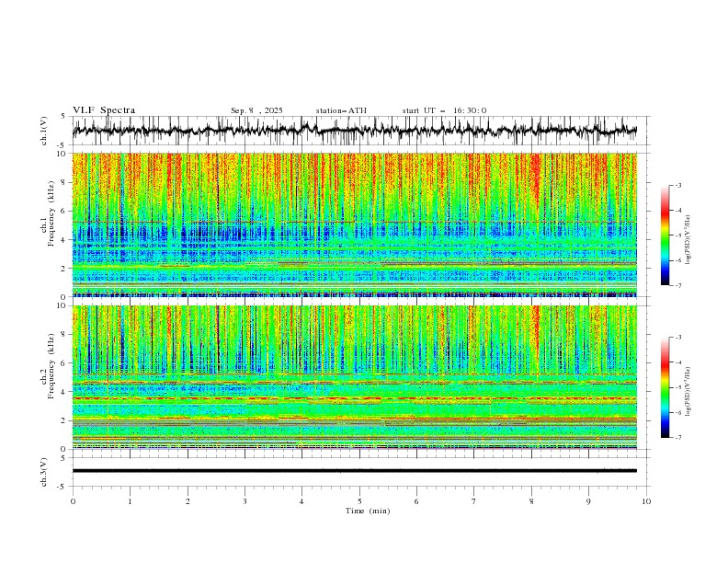Click the lower ch.2 PSD color bar
Screen dimensions: 728x563
point(665,387)
